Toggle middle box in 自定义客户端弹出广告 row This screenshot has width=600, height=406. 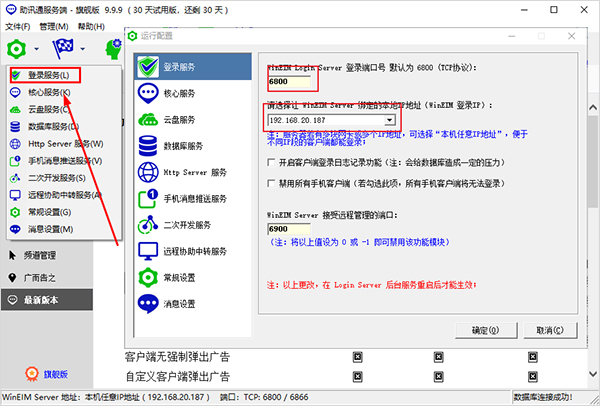[x=439, y=377]
